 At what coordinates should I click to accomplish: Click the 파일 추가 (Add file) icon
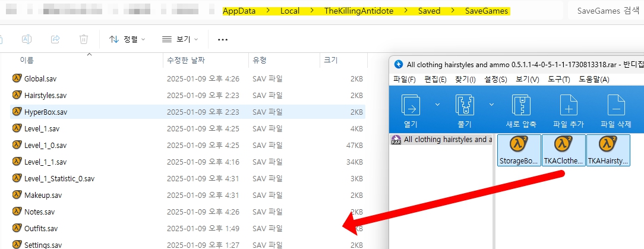(569, 105)
